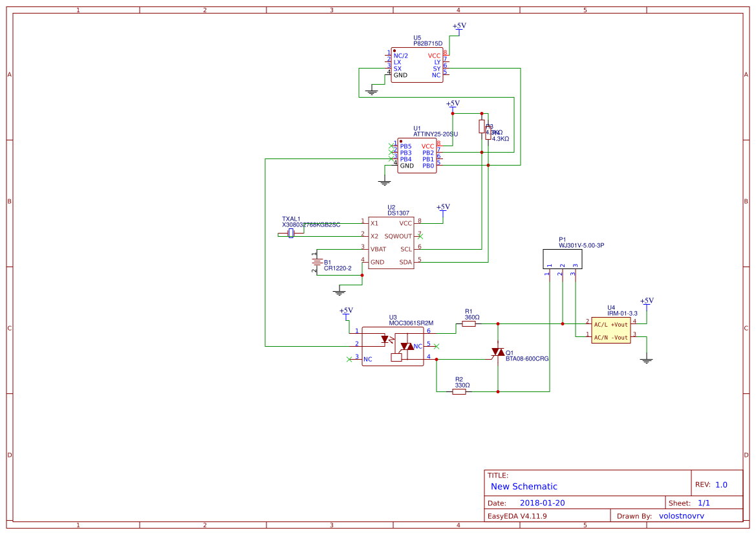756x535 pixels.
Task: Click the 'DS1307' part label
Action: (399, 213)
